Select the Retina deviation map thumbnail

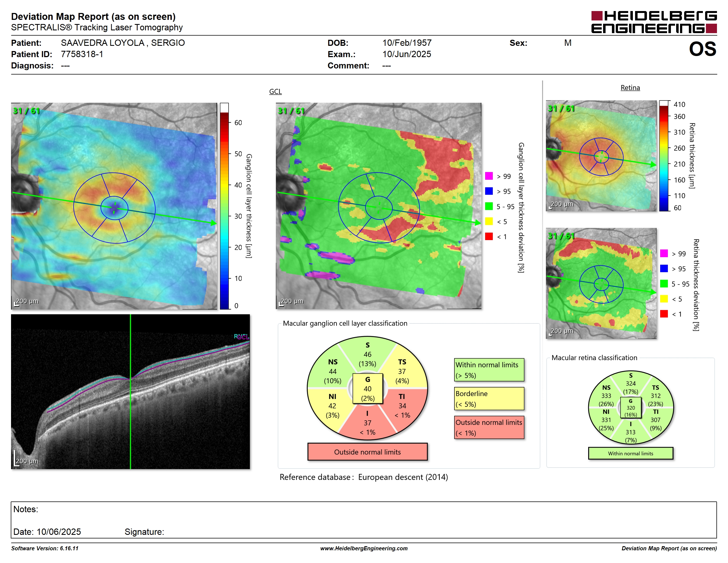point(601,283)
